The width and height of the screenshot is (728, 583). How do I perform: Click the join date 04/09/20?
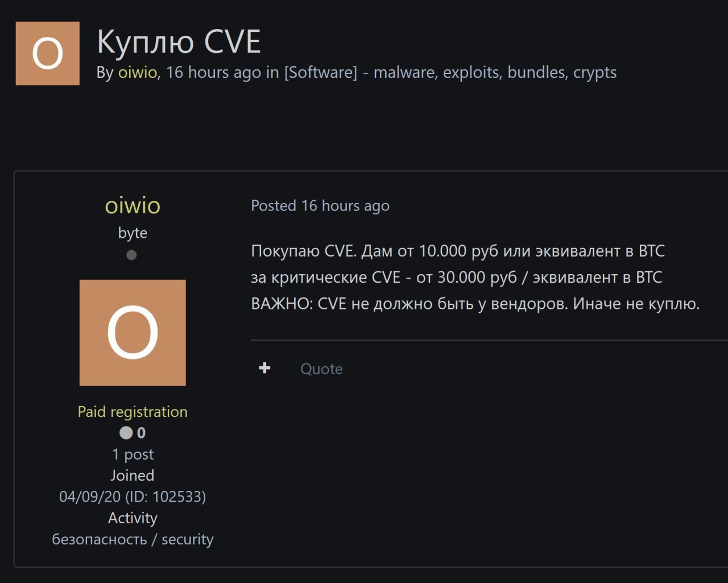[90, 497]
